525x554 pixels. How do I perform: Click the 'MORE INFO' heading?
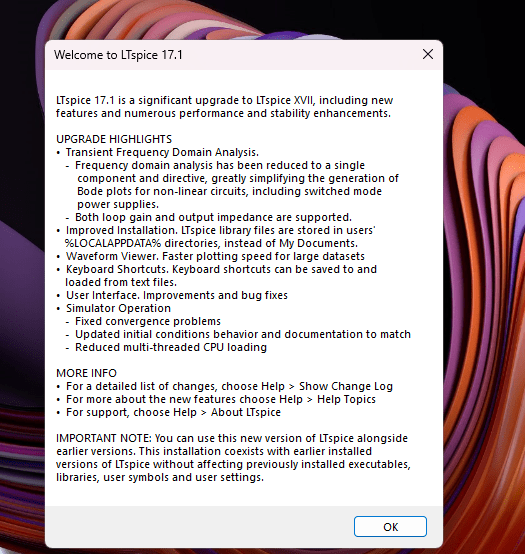pyautogui.click(x=86, y=373)
